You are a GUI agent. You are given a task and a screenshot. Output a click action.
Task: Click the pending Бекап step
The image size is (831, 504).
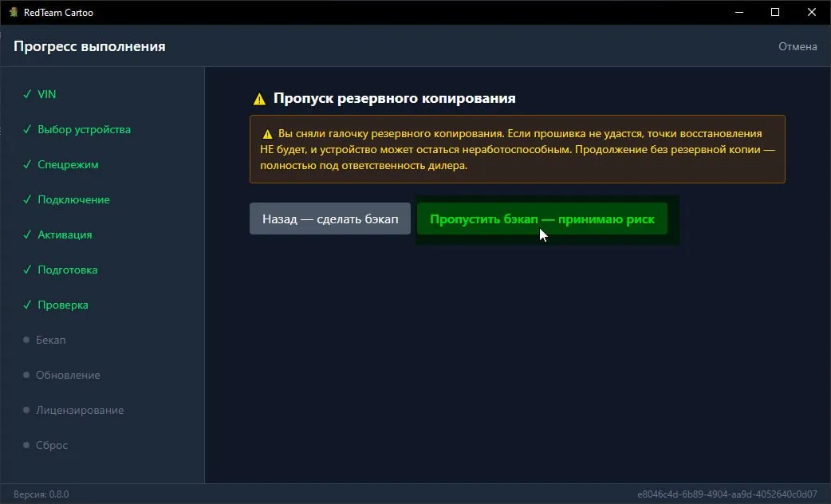(x=50, y=340)
